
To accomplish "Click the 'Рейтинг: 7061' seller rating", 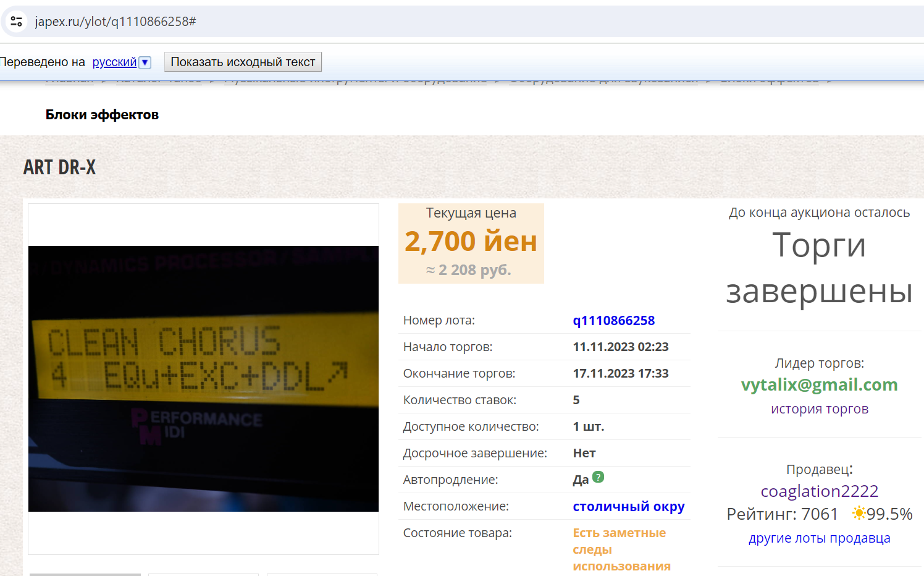I will coord(782,514).
